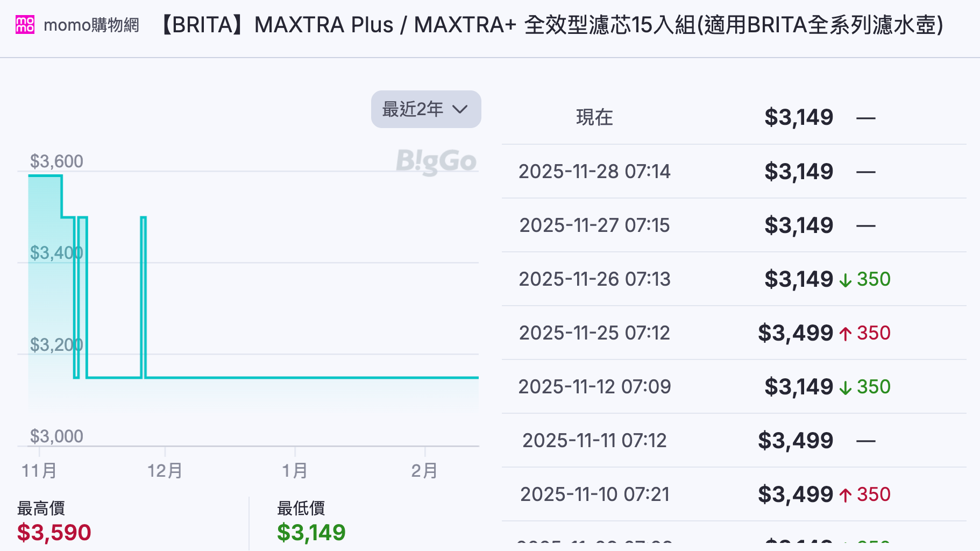
Task: Click the red up arrow on the 2025-11-10 row
Action: (846, 494)
